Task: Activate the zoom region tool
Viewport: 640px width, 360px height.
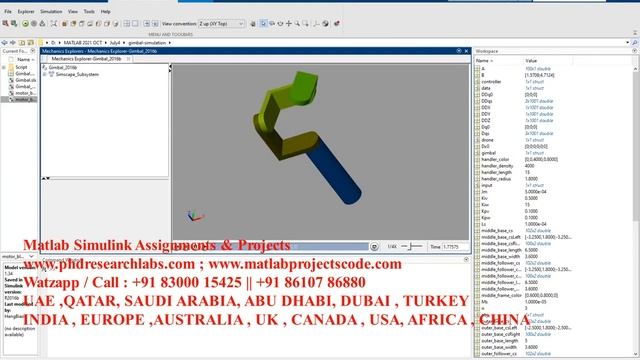Action: [305, 24]
